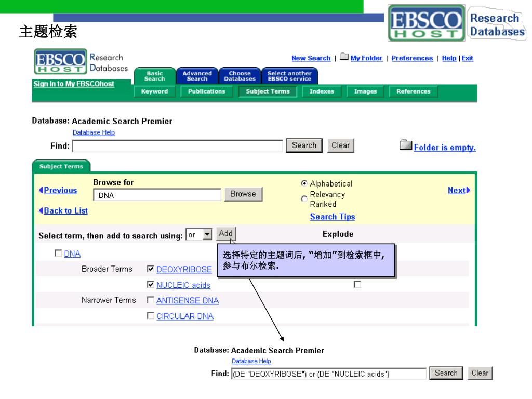This screenshot has height=399, width=532.
Task: Click the lower Search button
Action: pos(446,373)
